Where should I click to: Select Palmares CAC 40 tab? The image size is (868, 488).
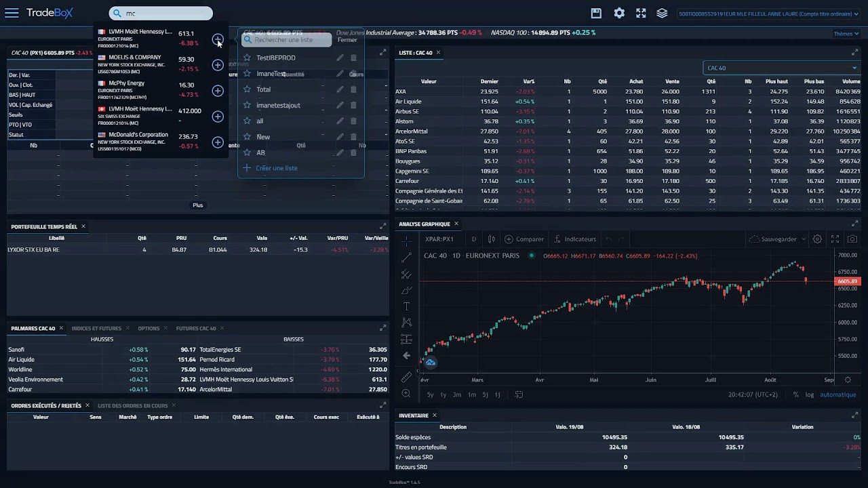[x=33, y=328]
